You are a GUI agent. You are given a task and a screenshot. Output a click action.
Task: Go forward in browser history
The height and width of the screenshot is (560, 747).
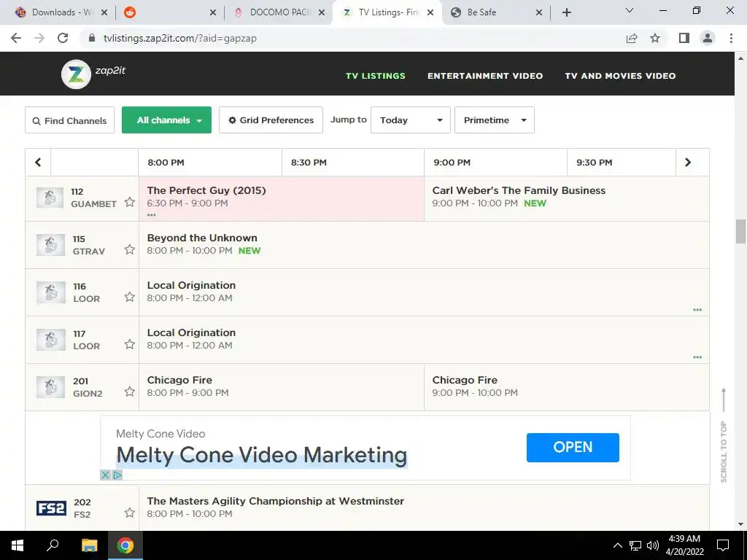(39, 38)
